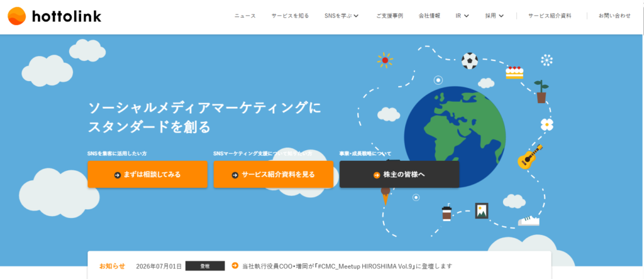Click the globe earth illustration
The height and width of the screenshot is (279, 644).
click(454, 136)
